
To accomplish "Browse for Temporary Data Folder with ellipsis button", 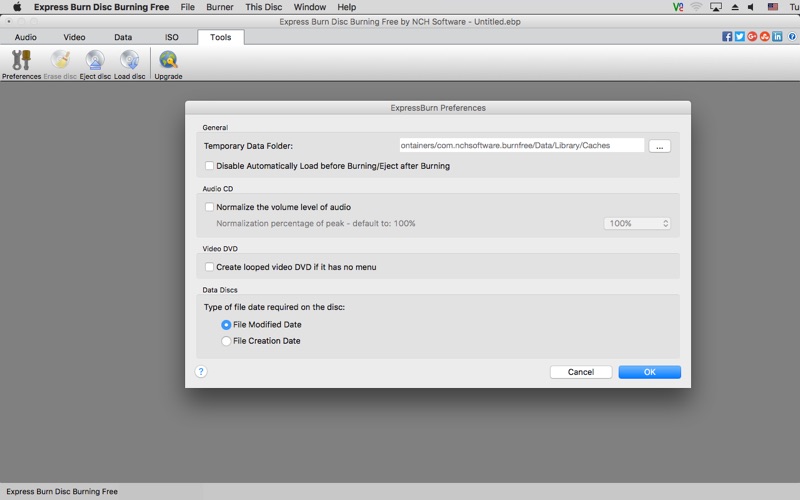I will coord(660,146).
